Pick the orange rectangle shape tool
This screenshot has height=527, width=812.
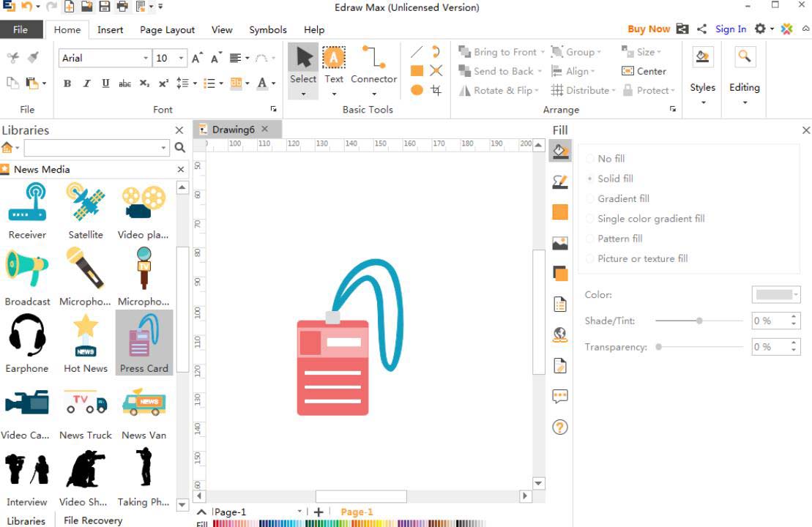[x=417, y=70]
